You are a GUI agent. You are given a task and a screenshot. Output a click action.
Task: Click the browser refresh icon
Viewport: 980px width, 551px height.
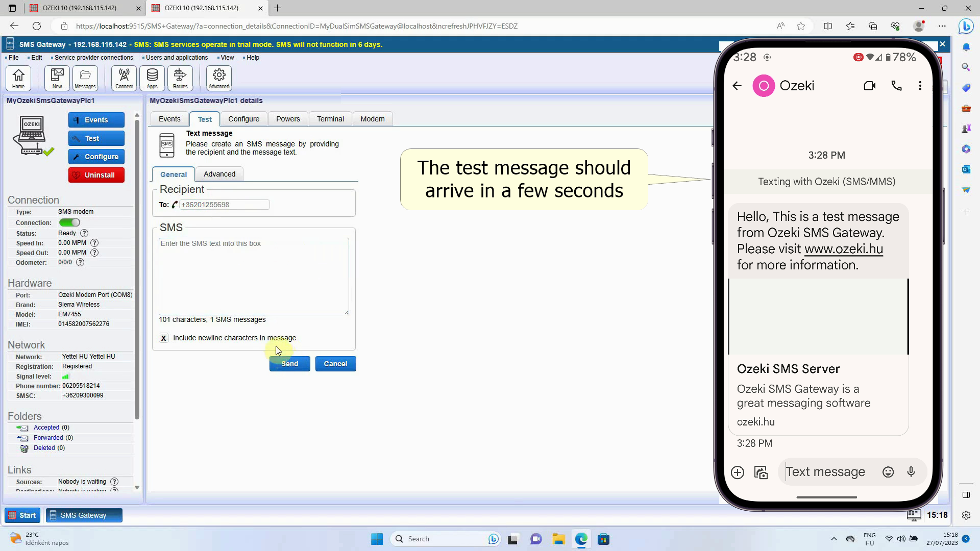click(37, 26)
